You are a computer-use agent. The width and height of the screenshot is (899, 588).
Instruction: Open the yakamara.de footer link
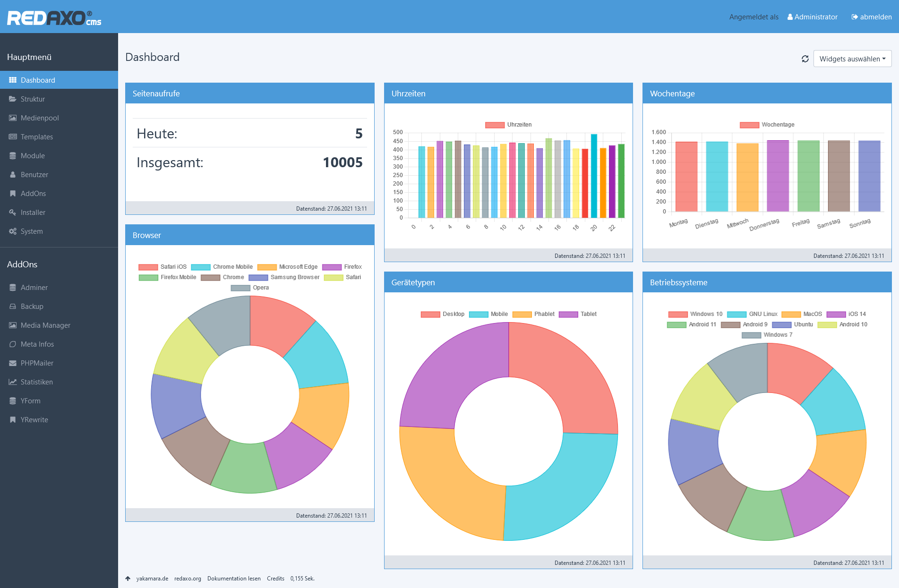(152, 579)
